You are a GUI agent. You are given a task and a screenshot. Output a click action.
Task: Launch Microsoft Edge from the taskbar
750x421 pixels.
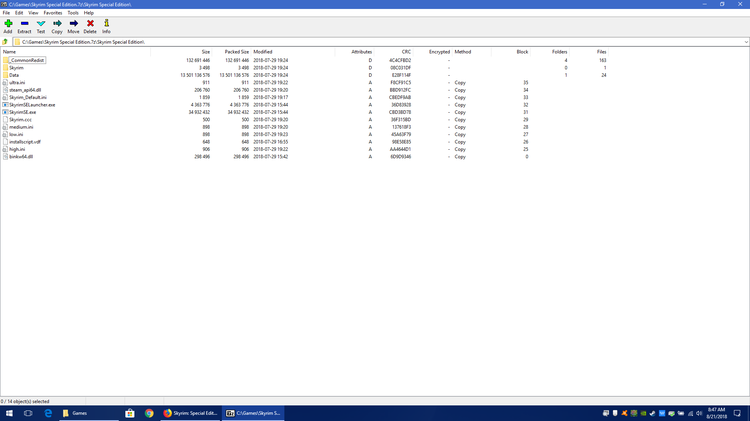pyautogui.click(x=48, y=413)
